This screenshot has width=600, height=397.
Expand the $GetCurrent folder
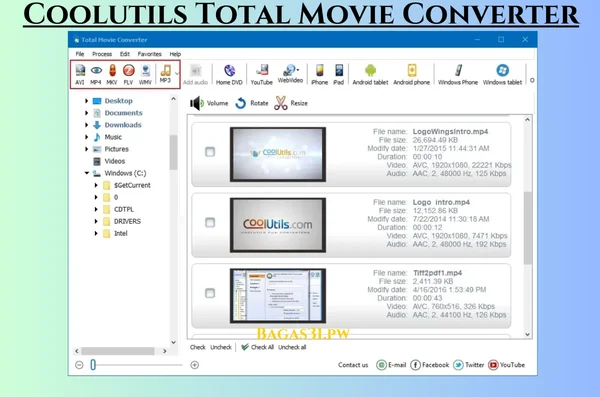click(x=96, y=185)
